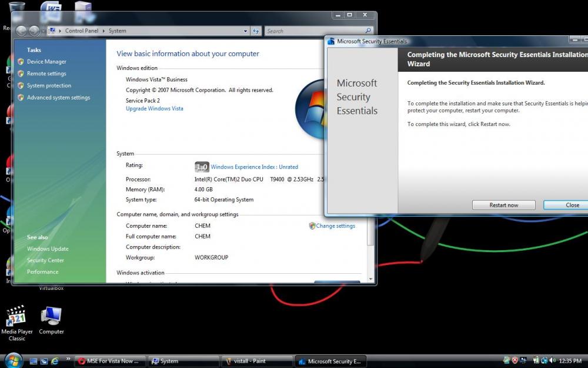The height and width of the screenshot is (368, 588).
Task: Open Internet Explorer from Quick Launch
Action: pos(55,361)
